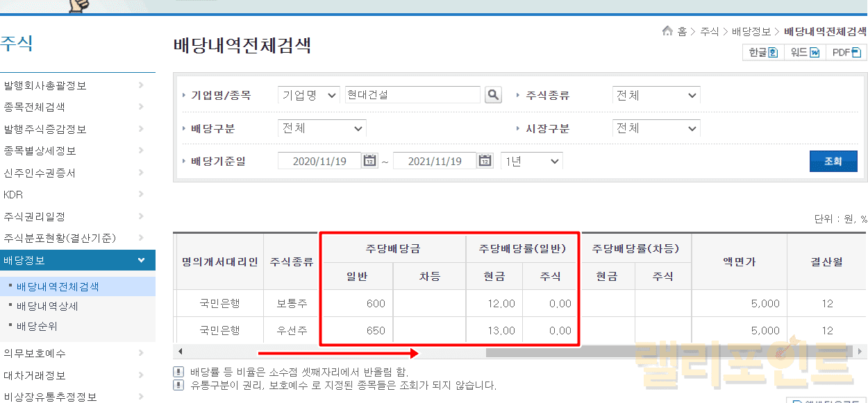Open the 시장구분 dropdown
Image resolution: width=868 pixels, height=403 pixels.
pos(656,128)
